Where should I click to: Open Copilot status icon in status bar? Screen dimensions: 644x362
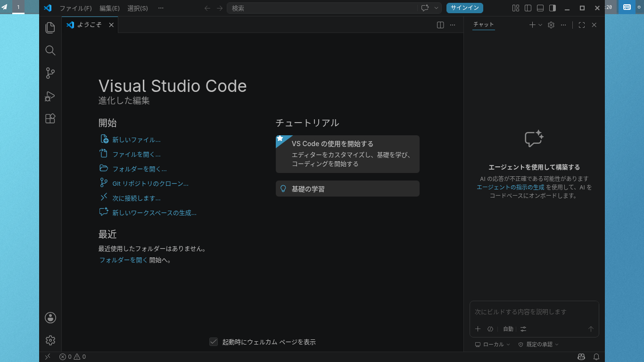coord(581,357)
